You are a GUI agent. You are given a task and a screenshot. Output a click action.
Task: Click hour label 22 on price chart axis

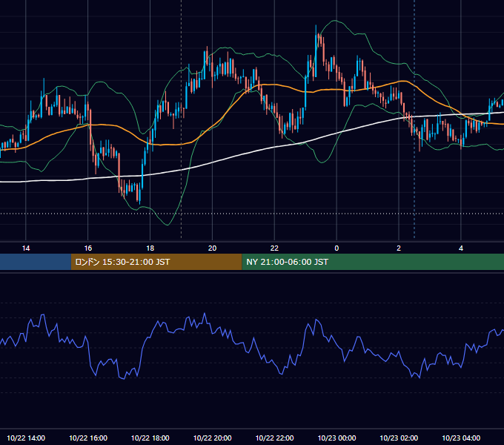274,248
